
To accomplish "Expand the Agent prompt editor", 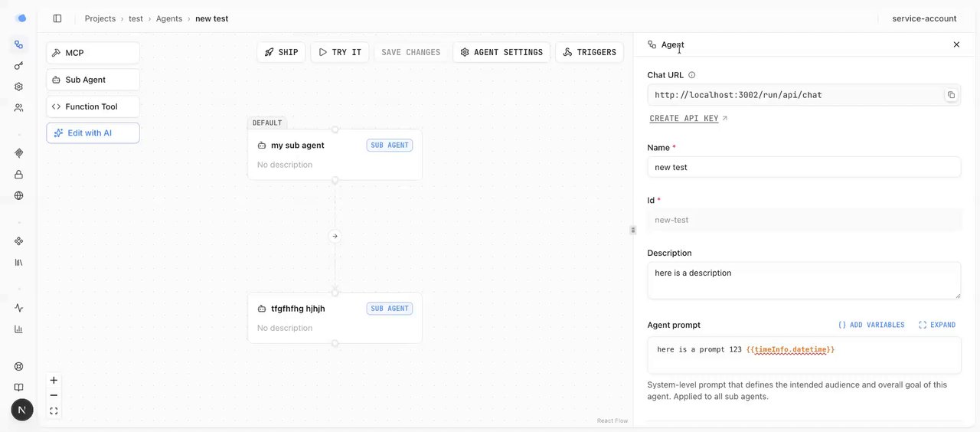I will click(x=937, y=325).
